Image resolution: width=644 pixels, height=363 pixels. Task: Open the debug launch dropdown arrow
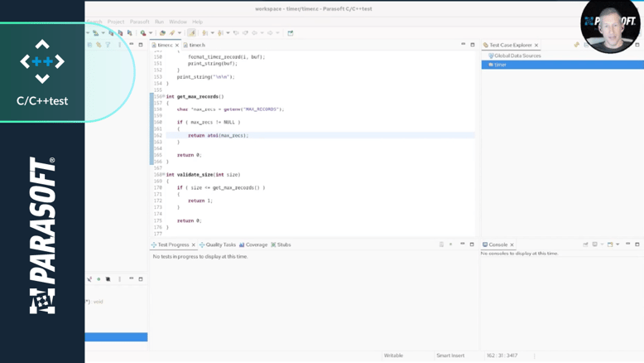tap(151, 33)
